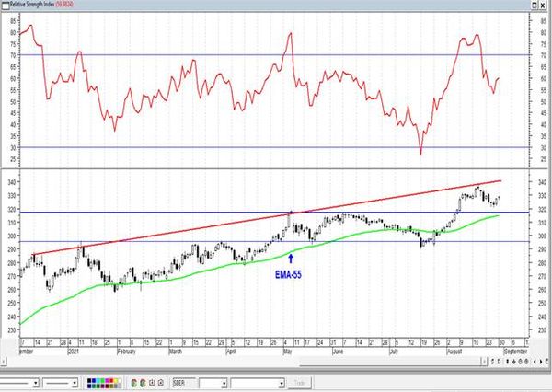Viewport: 552px width, 392px height.
Task: Click the SBER ticker symbol field
Action: 184,383
